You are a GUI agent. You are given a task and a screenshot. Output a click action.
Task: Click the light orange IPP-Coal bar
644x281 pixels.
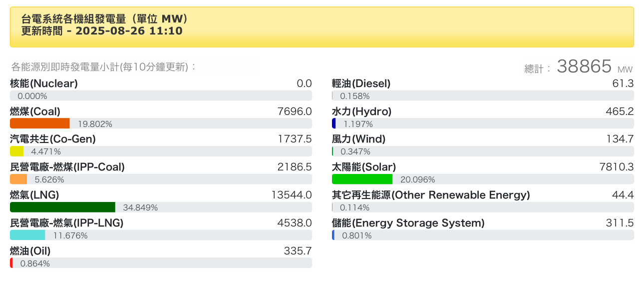pos(18,179)
